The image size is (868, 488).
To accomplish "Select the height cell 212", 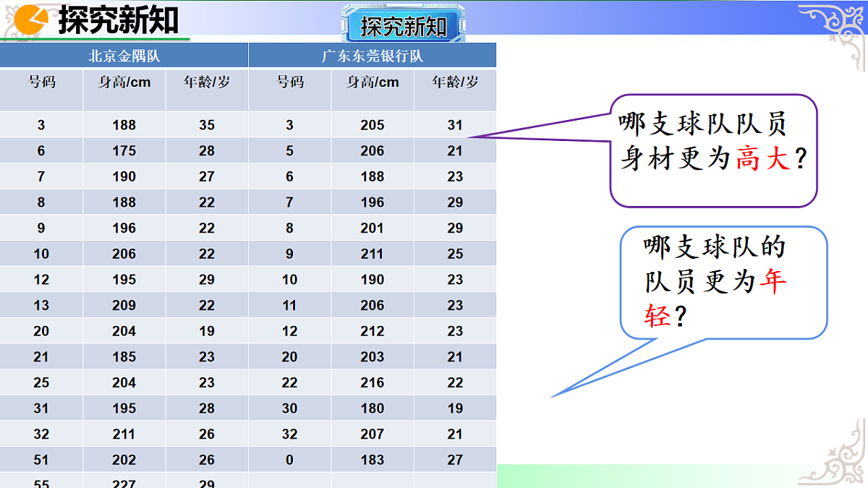I will 373,331.
